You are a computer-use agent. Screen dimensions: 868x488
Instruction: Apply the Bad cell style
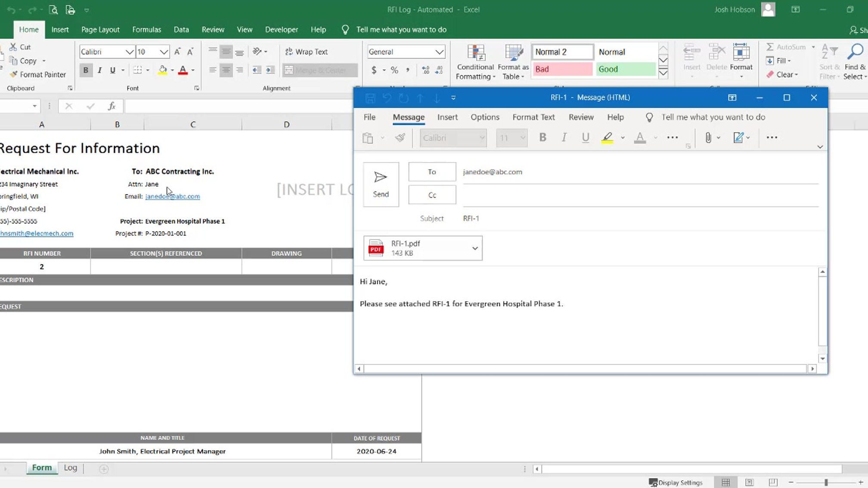click(562, 69)
